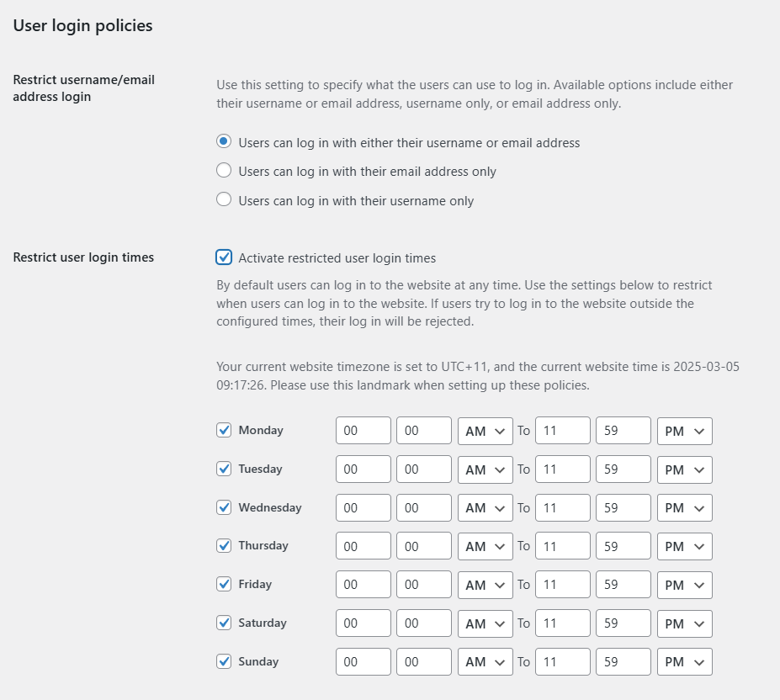Uncheck the Saturday checkbox
Image resolution: width=780 pixels, height=700 pixels.
[x=224, y=623]
